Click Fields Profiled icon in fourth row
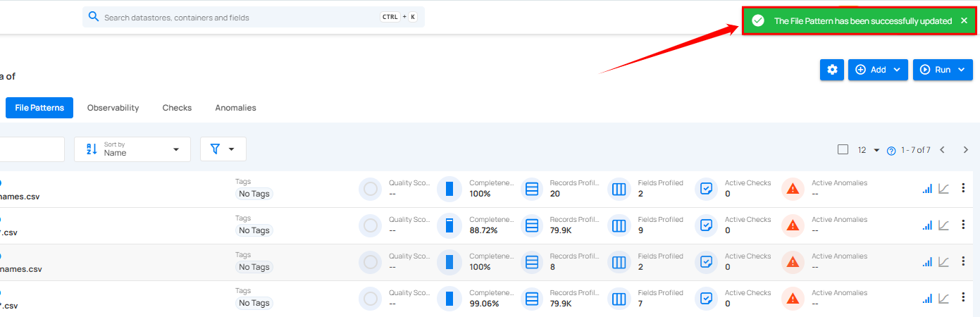 (x=619, y=299)
